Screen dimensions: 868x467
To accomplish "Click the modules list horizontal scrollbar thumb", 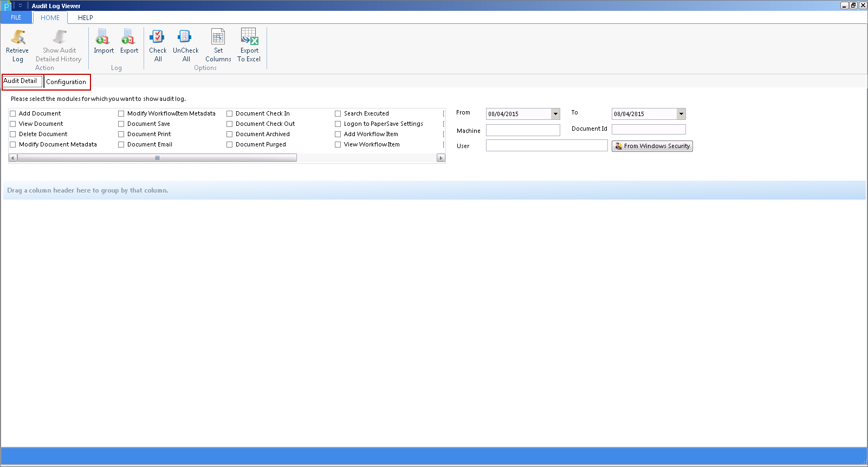I will [x=157, y=158].
